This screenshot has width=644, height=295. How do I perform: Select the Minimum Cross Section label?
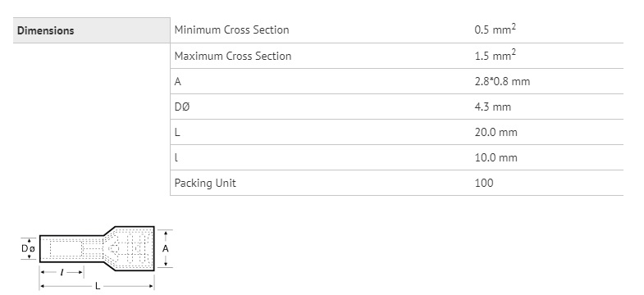coord(231,30)
